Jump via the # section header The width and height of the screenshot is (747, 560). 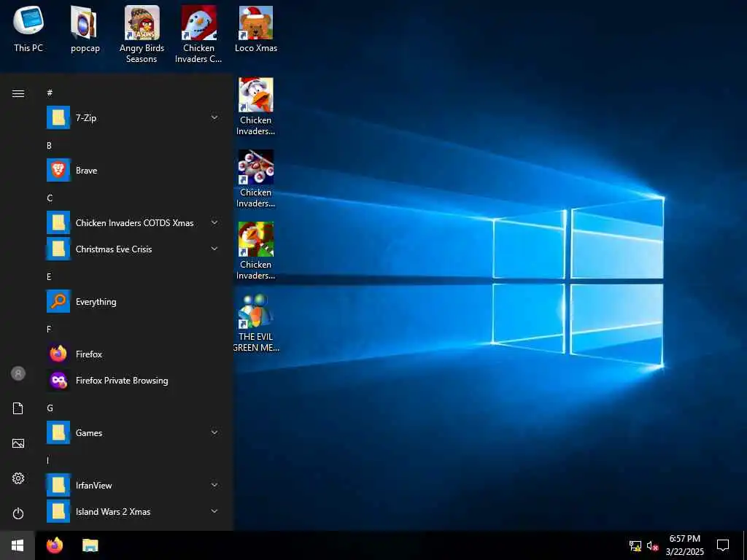[50, 93]
